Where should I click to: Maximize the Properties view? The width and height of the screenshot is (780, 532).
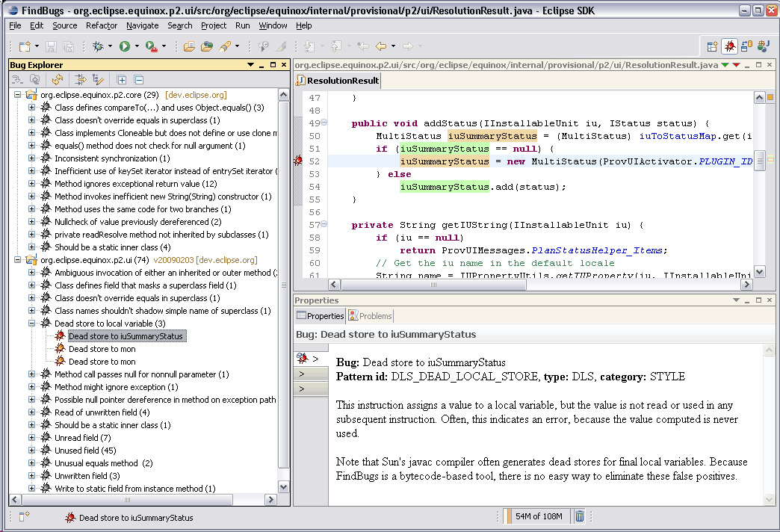click(758, 300)
